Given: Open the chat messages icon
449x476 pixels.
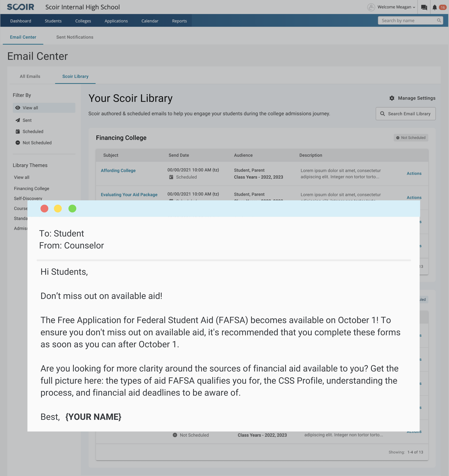Looking at the screenshot, I should click(424, 7).
